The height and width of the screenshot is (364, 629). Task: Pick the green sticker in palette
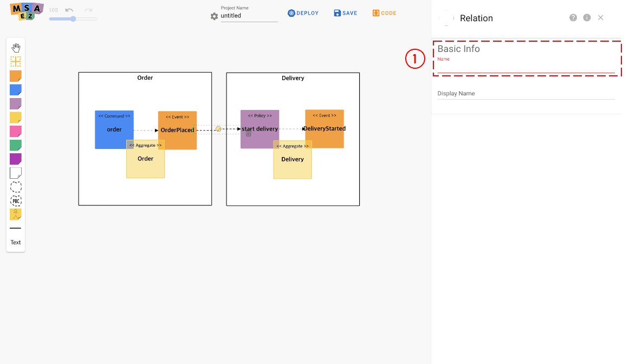tap(16, 145)
